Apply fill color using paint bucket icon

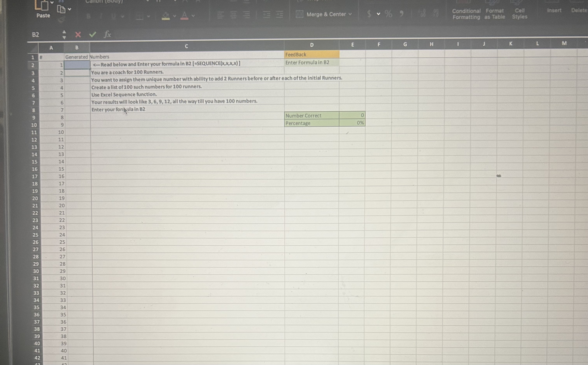(166, 16)
